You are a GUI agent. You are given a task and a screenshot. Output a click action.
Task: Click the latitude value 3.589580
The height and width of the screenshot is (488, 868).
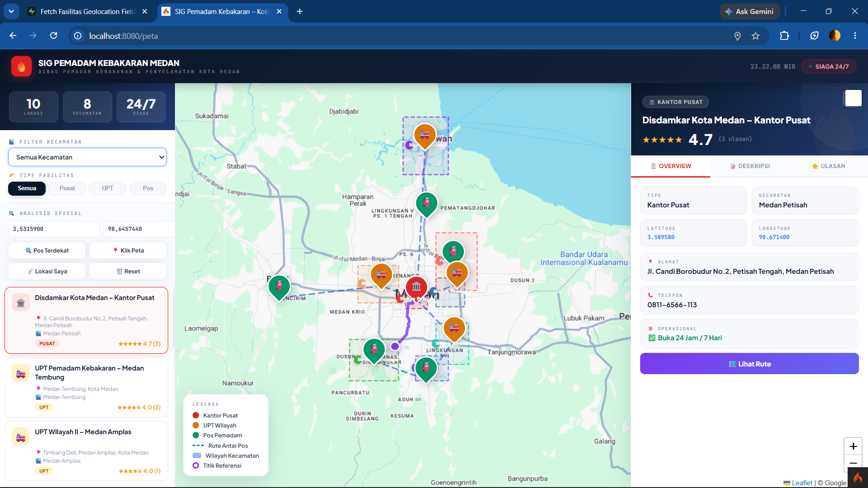pyautogui.click(x=660, y=237)
